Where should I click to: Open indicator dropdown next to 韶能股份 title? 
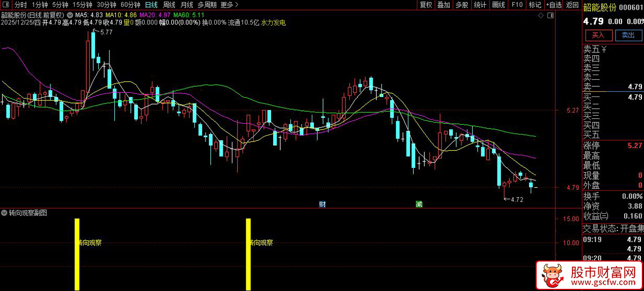[x=70, y=14]
